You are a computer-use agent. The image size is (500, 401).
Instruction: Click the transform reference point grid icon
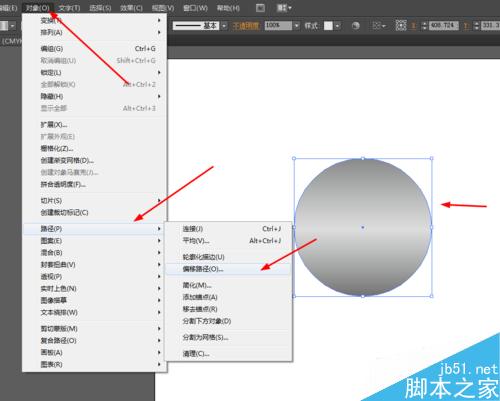click(x=401, y=25)
